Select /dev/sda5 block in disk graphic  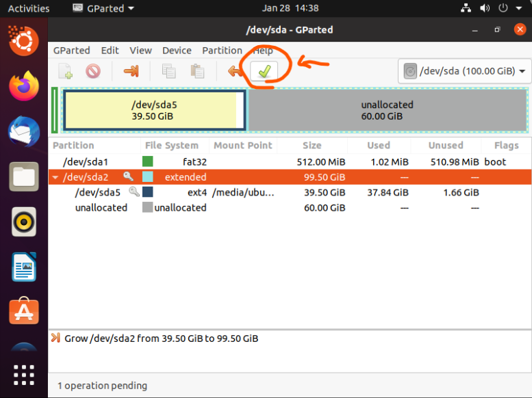click(154, 110)
